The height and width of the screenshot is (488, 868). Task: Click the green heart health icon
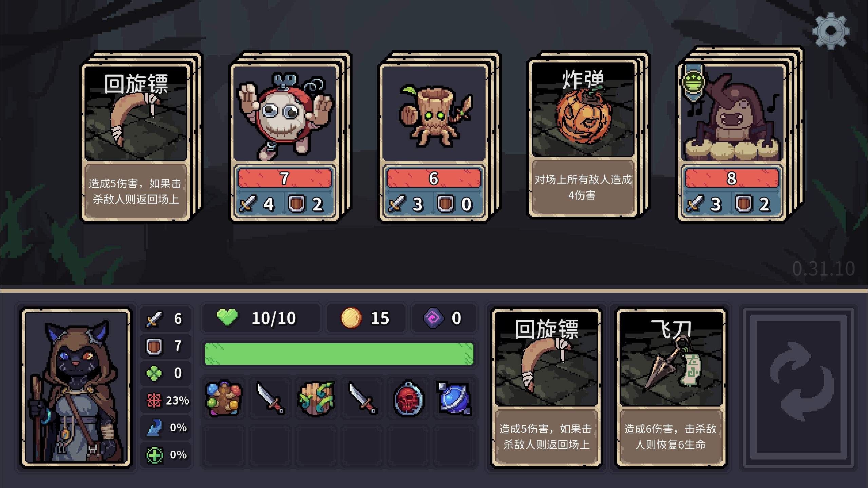(x=227, y=318)
